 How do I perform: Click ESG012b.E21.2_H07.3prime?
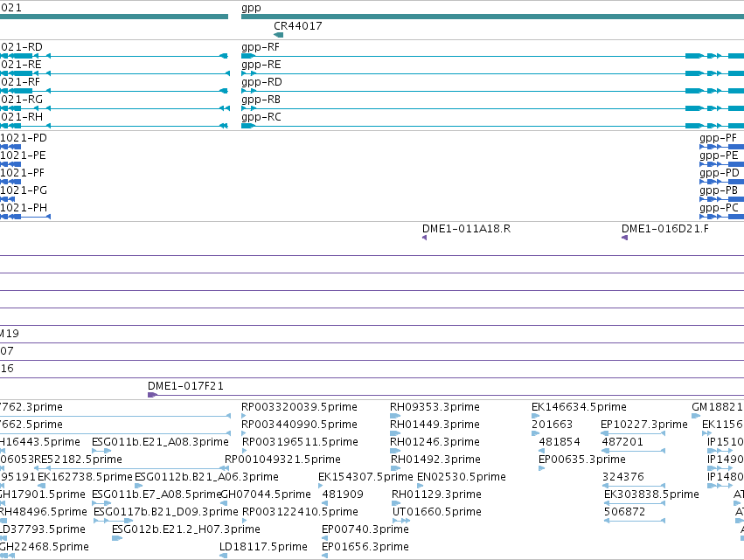click(185, 529)
